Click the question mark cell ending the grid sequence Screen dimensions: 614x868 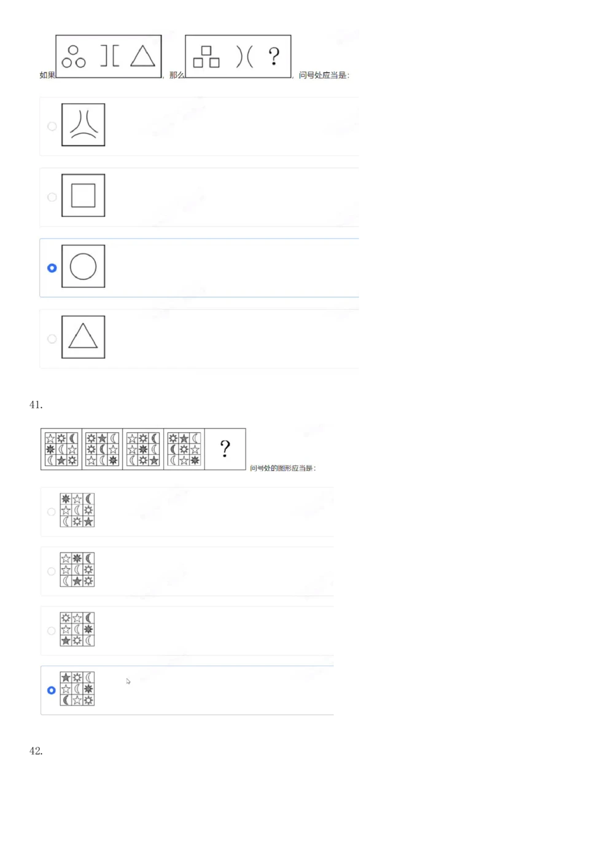click(x=225, y=449)
